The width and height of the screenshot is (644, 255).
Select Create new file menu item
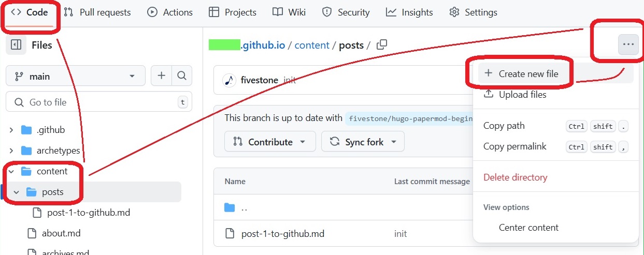point(528,74)
